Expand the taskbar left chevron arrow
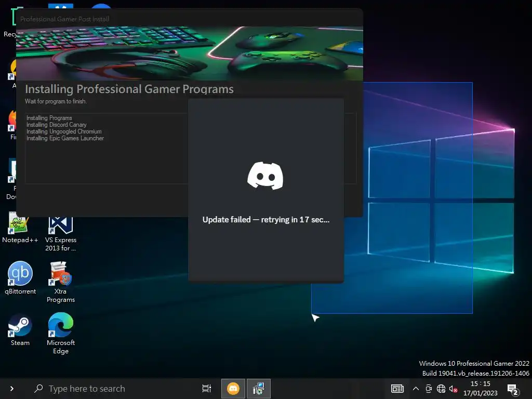The image size is (532, 399). (x=11, y=389)
